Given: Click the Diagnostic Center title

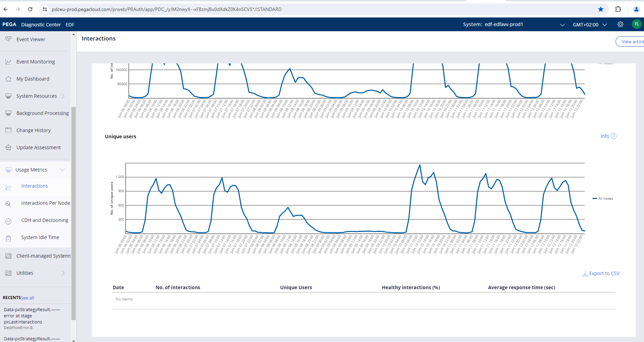Looking at the screenshot, I should tap(41, 25).
